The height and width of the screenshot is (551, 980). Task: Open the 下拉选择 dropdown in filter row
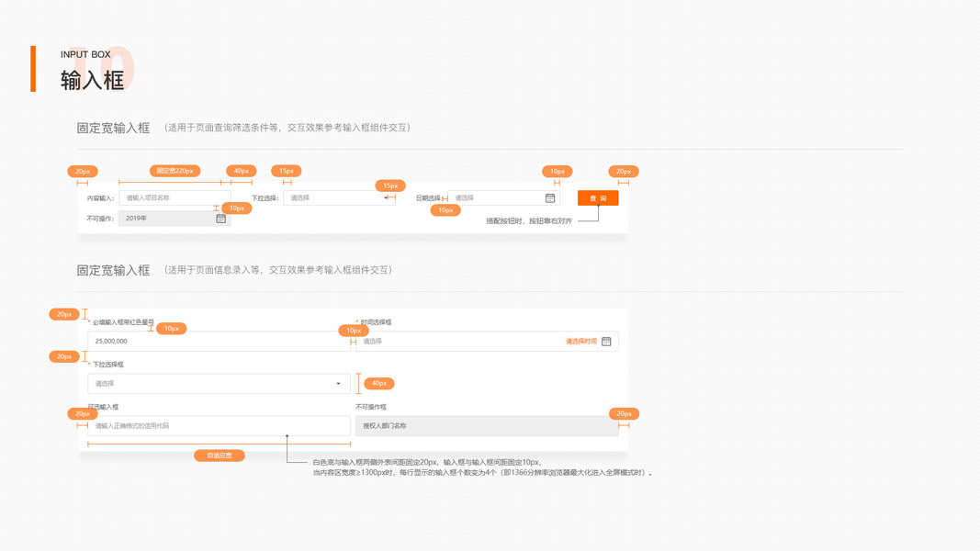(x=339, y=198)
